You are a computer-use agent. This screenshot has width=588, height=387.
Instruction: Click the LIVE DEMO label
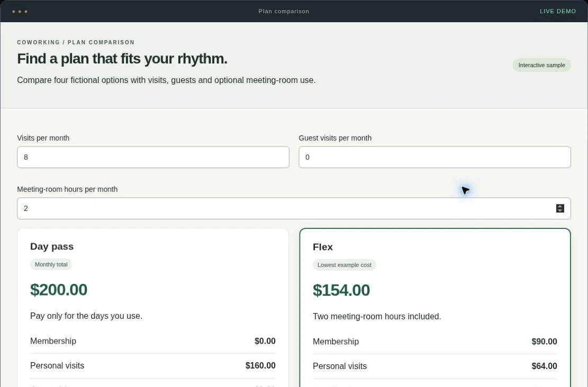(x=558, y=11)
